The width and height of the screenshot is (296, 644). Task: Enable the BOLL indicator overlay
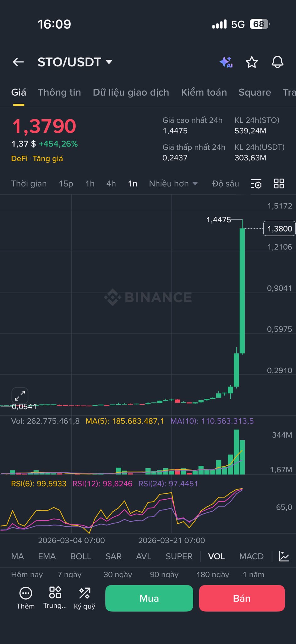click(x=80, y=556)
